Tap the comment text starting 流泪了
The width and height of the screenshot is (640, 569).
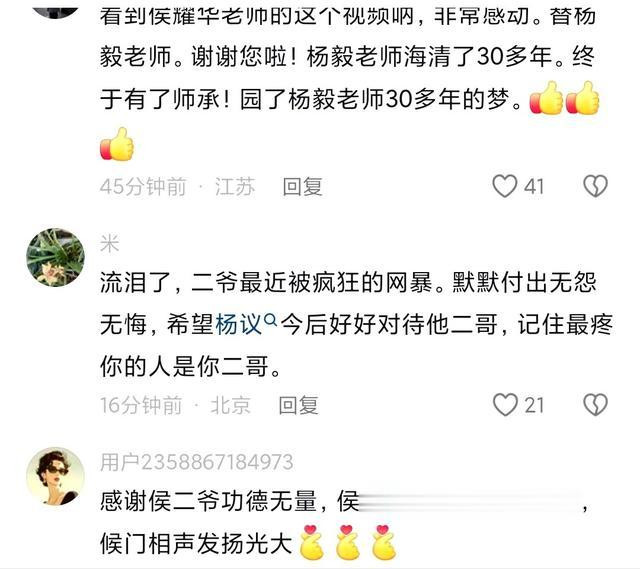356,325
